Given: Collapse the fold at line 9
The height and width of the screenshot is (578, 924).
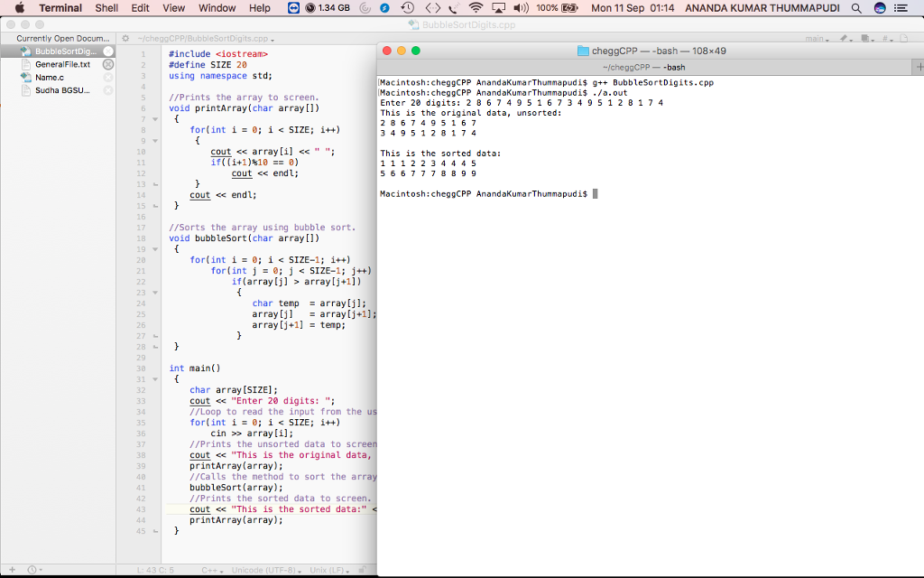Looking at the screenshot, I should (155, 141).
